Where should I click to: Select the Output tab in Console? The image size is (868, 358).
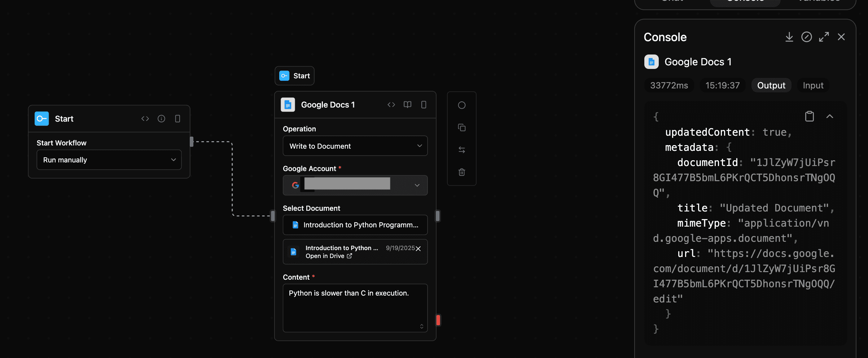(x=771, y=85)
